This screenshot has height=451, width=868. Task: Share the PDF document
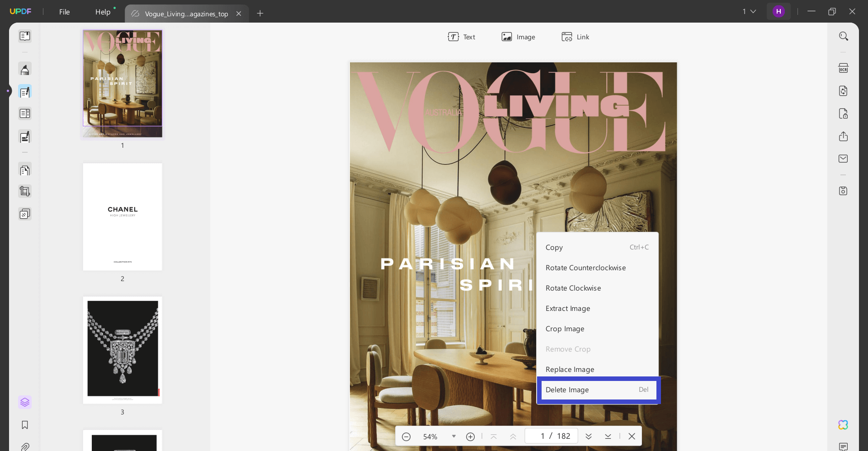[x=844, y=136]
